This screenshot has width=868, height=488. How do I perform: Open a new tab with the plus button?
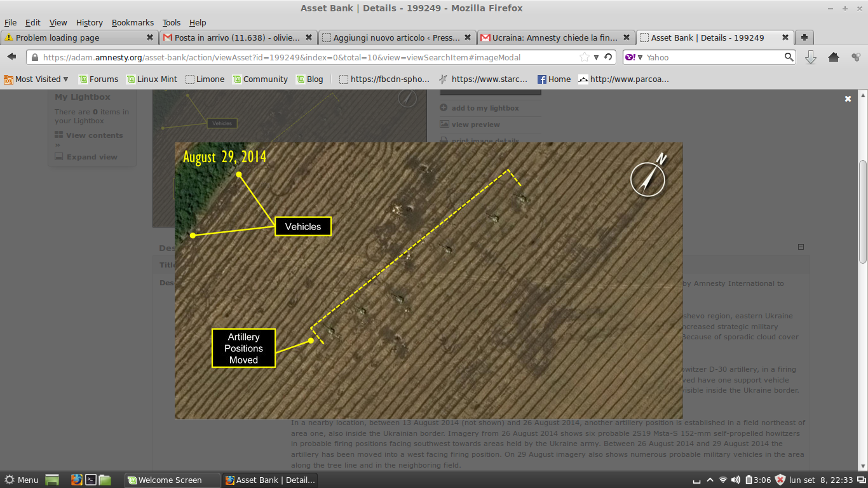click(804, 37)
